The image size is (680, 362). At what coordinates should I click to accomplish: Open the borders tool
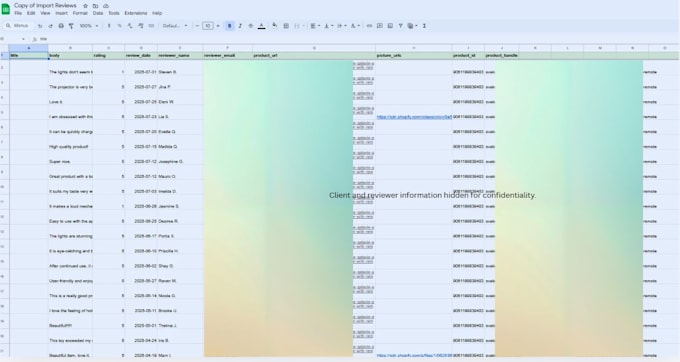pos(286,26)
